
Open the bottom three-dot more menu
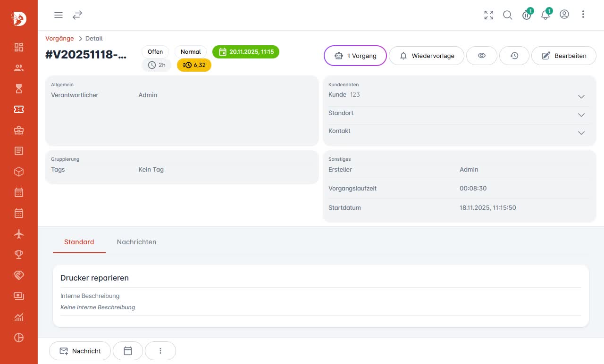tap(160, 351)
